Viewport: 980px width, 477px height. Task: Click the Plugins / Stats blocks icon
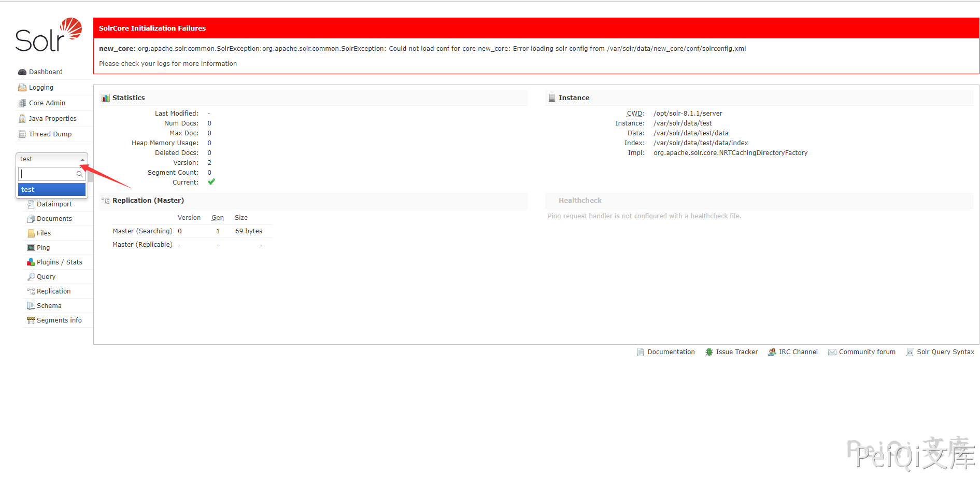(x=31, y=262)
